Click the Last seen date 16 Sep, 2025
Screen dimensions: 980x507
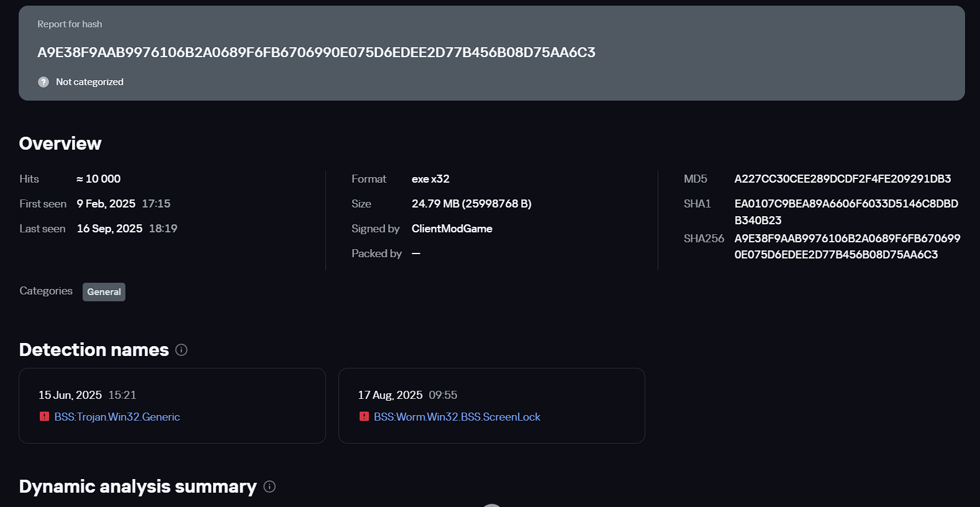(110, 229)
